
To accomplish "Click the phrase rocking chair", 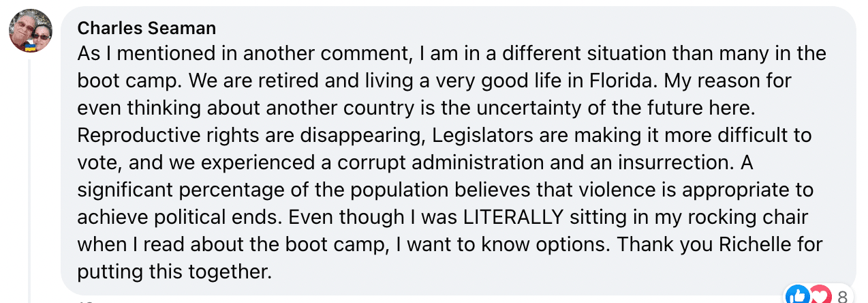I will (737, 217).
